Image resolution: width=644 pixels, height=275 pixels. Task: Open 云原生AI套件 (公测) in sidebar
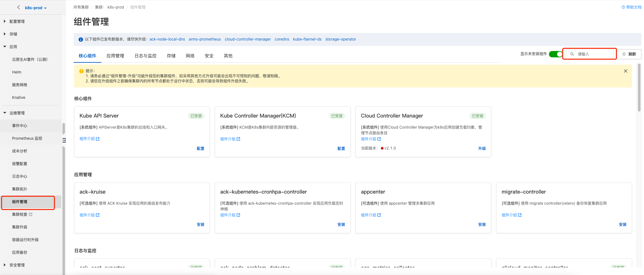coord(29,59)
